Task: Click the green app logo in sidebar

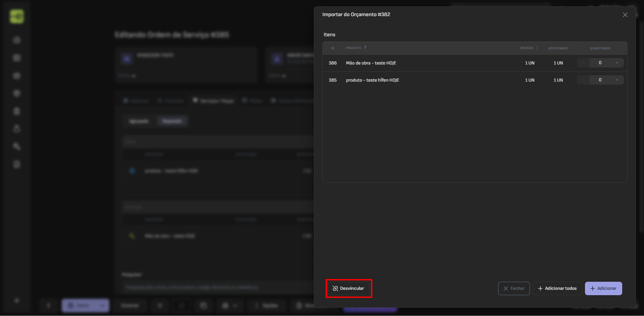Action: point(17,16)
